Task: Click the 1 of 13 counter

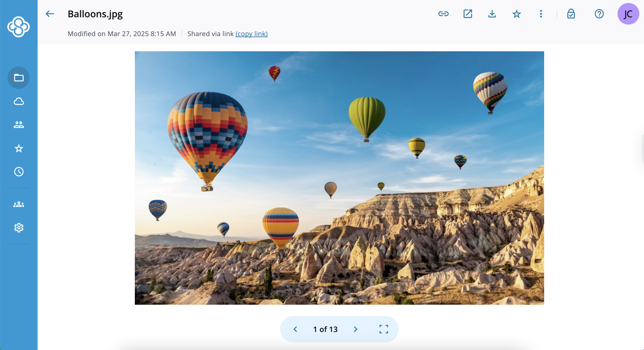Action: click(325, 329)
